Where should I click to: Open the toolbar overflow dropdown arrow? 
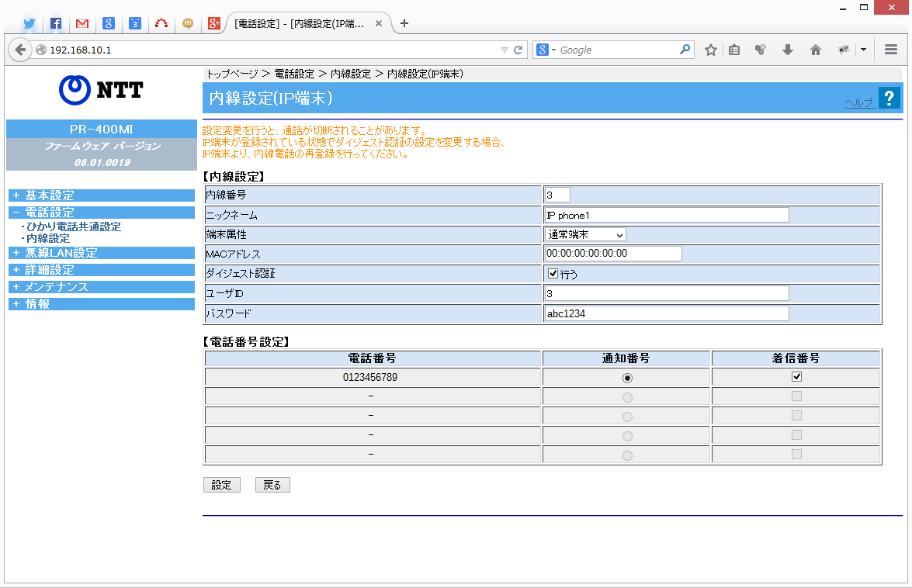click(x=864, y=50)
